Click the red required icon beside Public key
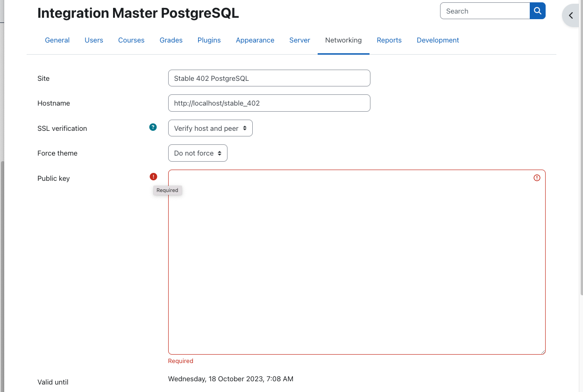This screenshot has width=583, height=392. click(x=153, y=177)
